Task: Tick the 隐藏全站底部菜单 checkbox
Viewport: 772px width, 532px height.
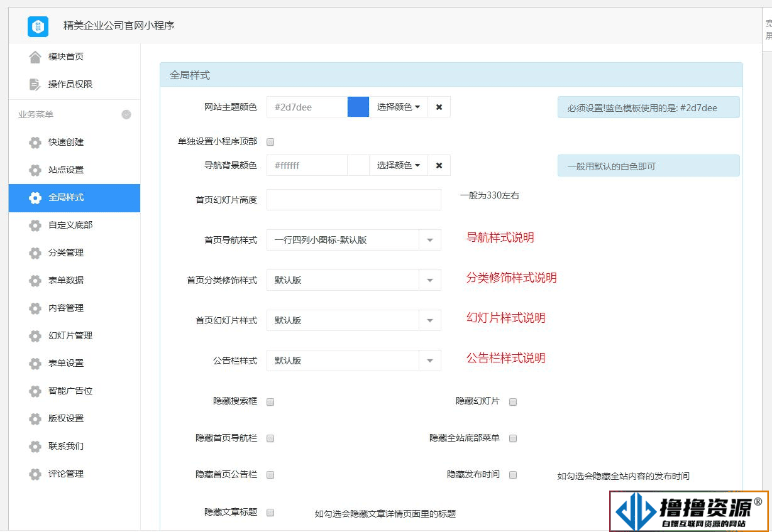Action: point(513,438)
